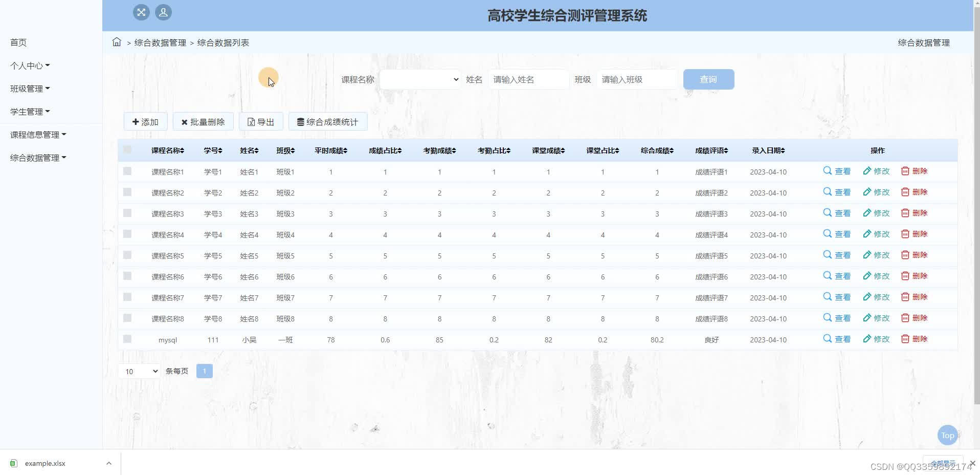Screen dimensions: 980x476
Task: Delete the 课程名称5 row
Action: (x=914, y=255)
